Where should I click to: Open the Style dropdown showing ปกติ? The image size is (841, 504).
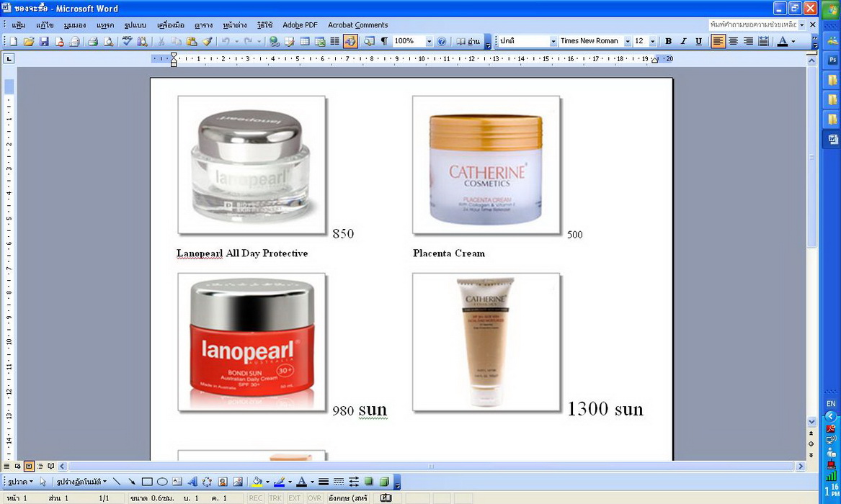[x=553, y=41]
